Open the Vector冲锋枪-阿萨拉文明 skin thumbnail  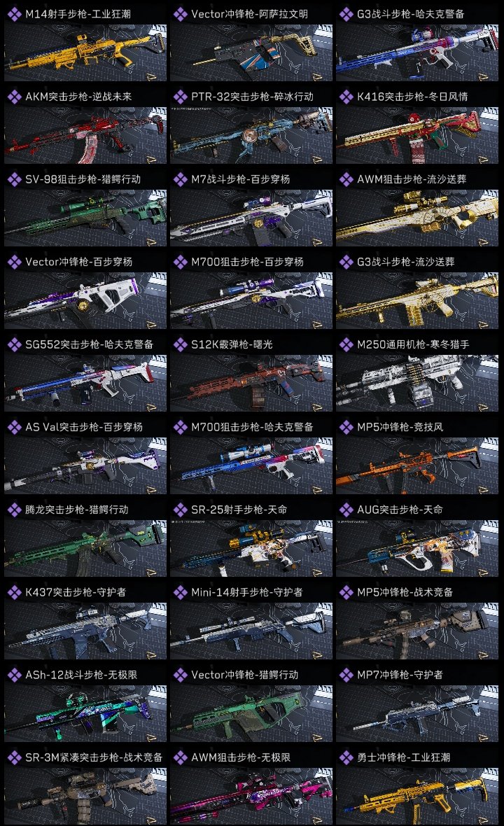[251, 52]
